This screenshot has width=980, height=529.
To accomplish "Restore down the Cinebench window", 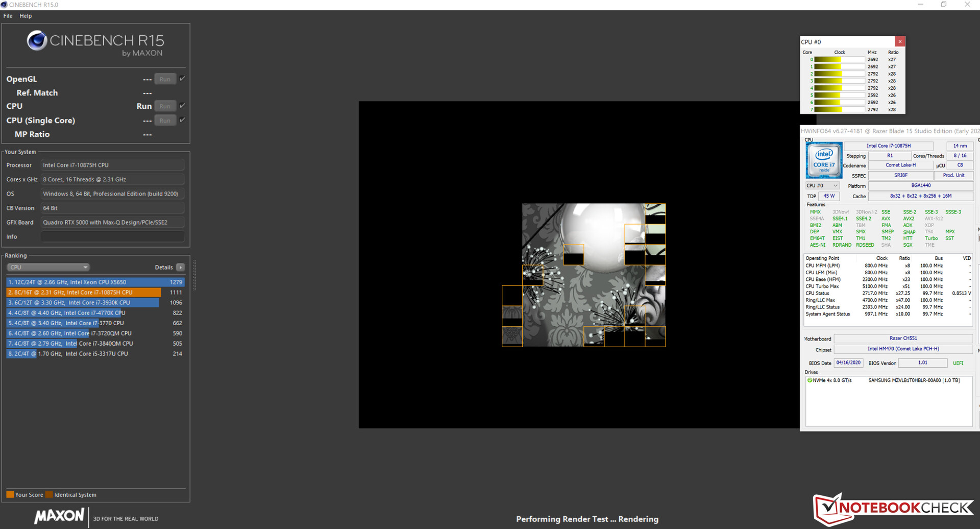I will [x=944, y=5].
